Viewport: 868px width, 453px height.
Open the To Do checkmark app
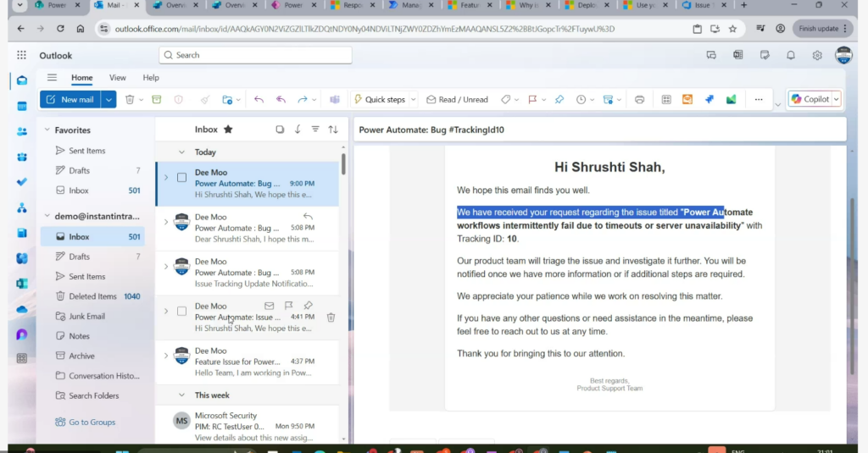21,182
